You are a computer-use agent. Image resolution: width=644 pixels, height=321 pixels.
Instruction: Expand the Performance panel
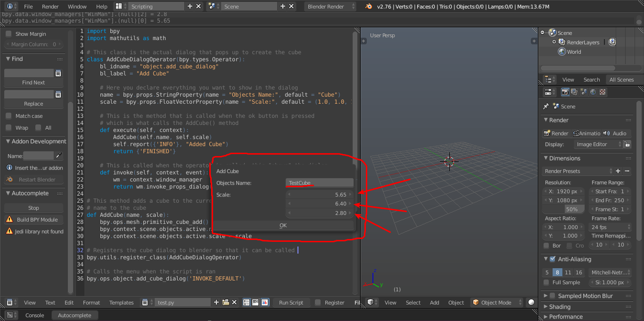[x=545, y=317]
